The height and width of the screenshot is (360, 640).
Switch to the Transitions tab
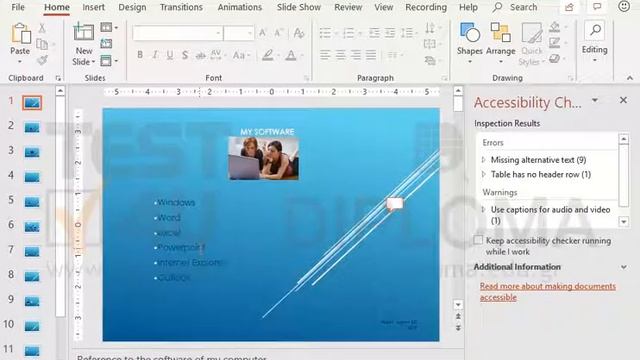pos(181,7)
